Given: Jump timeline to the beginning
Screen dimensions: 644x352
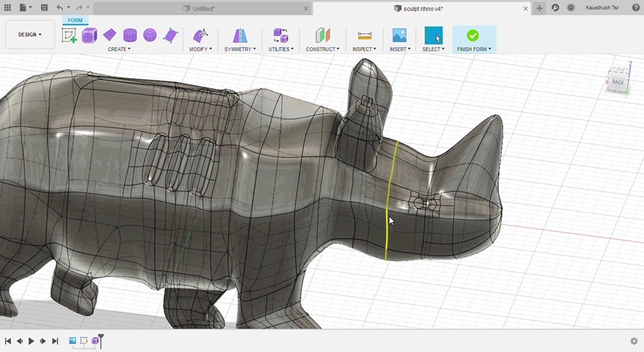Looking at the screenshot, I should 8,341.
